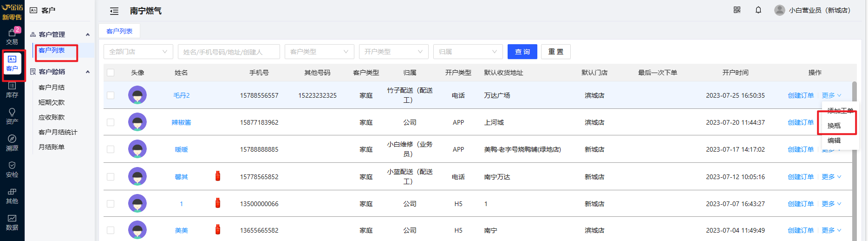Open the 溯源 sidebar module
Image resolution: width=868 pixels, height=241 pixels.
point(12,143)
